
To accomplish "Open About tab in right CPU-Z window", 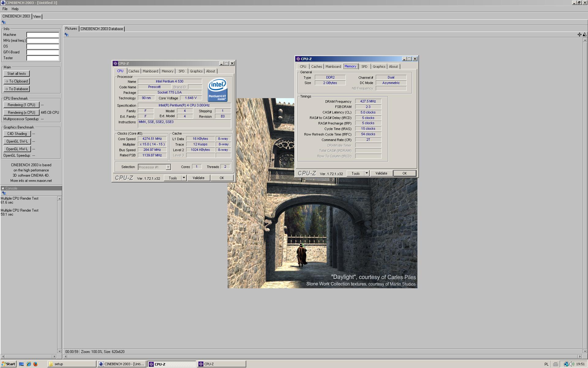I will coord(393,67).
